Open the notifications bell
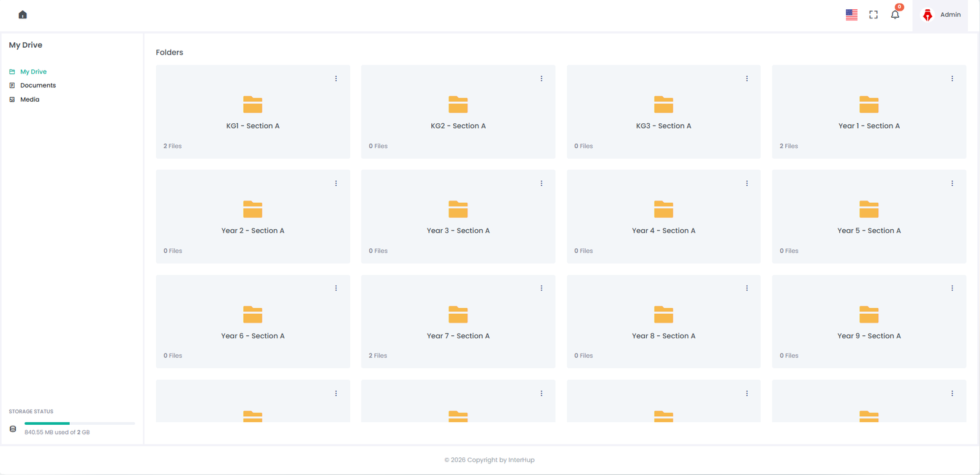Viewport: 980px width, 475px height. coord(895,15)
